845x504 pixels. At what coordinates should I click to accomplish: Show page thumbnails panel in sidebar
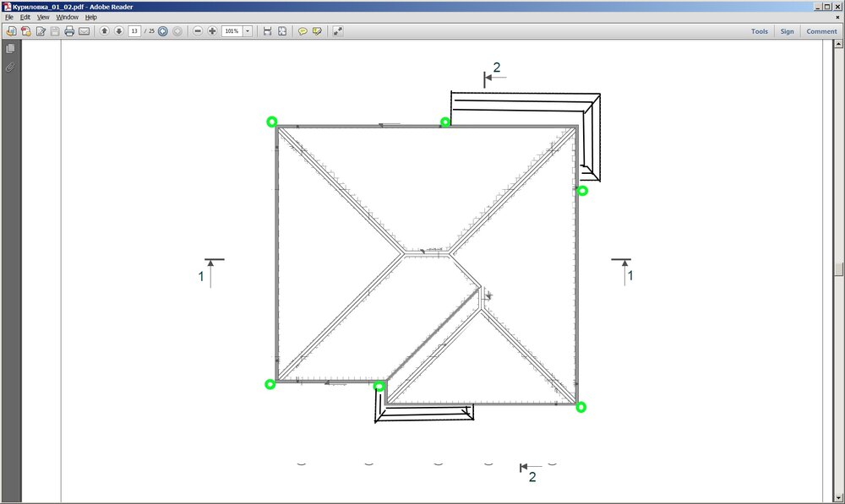10,48
